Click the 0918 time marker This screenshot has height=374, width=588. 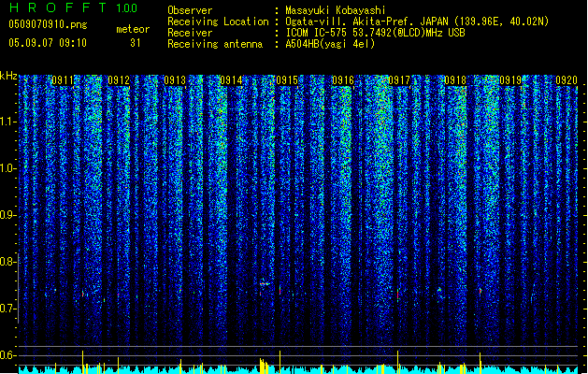click(x=455, y=80)
